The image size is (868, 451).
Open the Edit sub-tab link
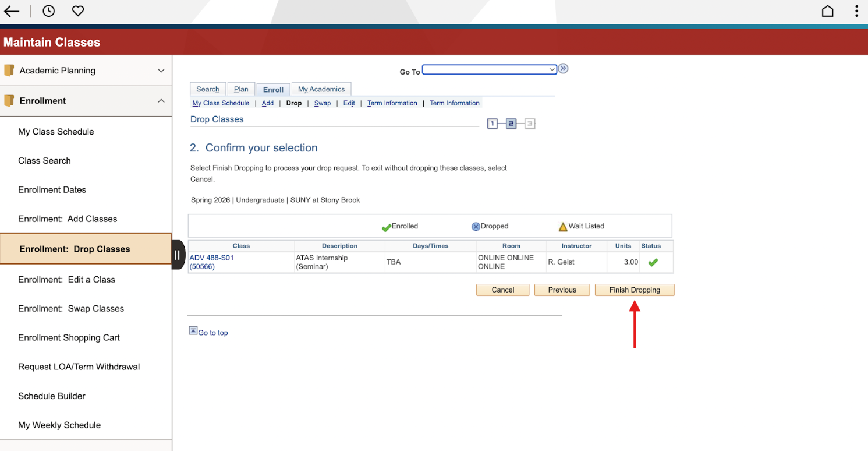pyautogui.click(x=349, y=103)
